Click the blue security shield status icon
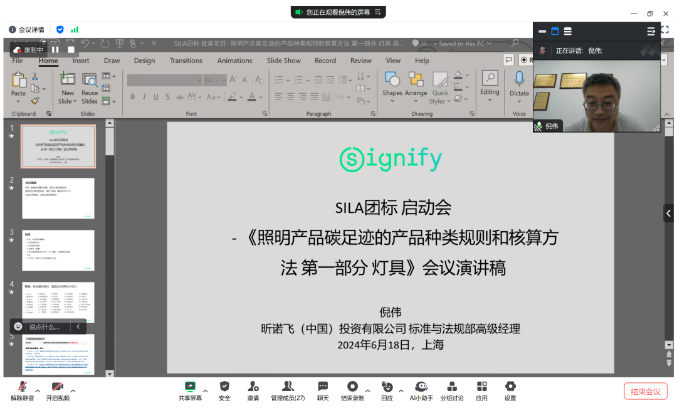Viewport: 683px width, 410px height. click(60, 30)
